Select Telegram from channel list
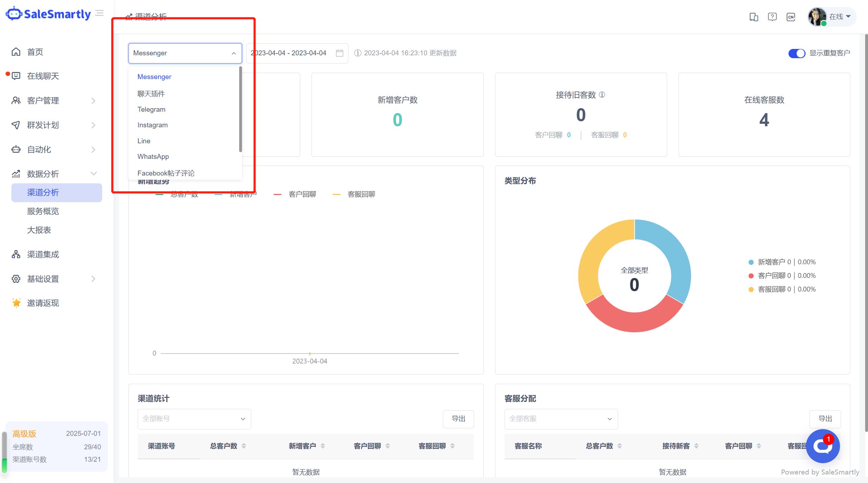The width and height of the screenshot is (868, 483). tap(151, 109)
